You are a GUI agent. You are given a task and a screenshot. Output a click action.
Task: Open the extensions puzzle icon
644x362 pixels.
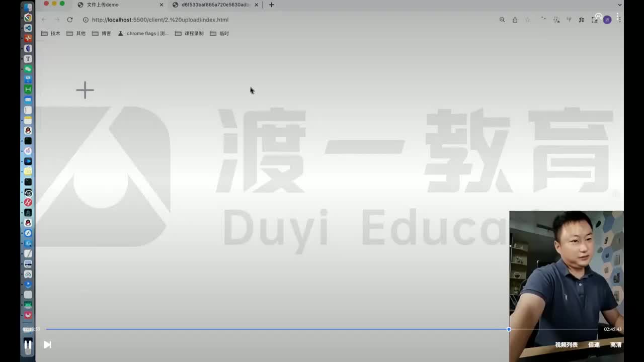click(582, 20)
